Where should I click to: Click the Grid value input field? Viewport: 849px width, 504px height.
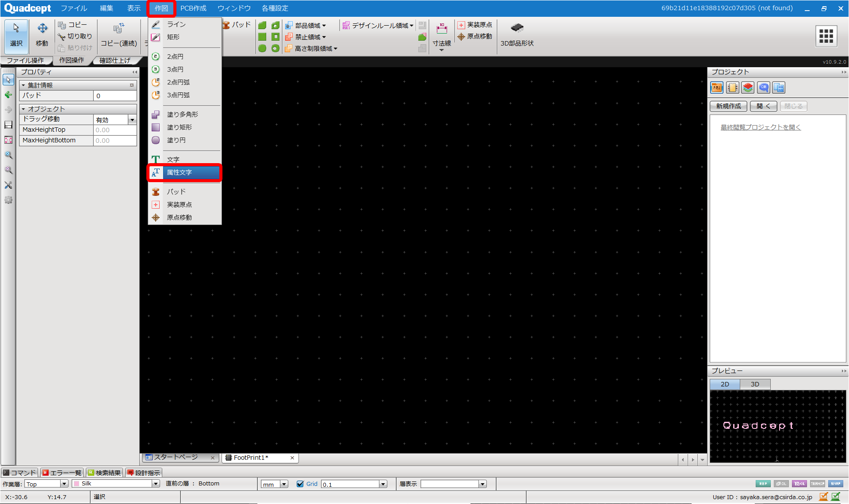349,484
